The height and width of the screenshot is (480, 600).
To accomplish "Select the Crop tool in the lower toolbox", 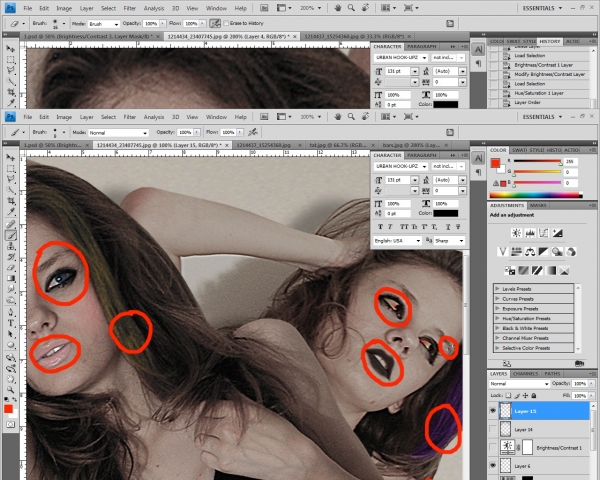I will [11, 201].
